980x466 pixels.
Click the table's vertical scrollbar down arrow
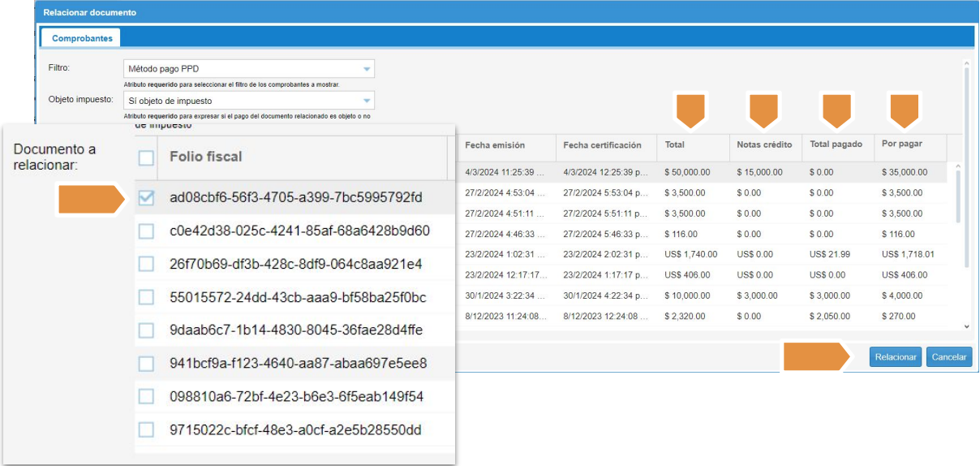point(965,326)
